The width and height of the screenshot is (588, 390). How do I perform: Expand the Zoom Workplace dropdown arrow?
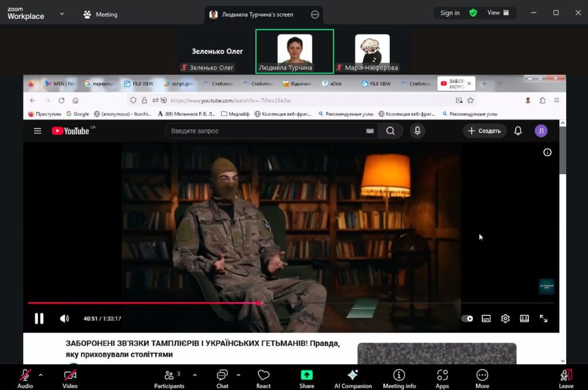pyautogui.click(x=62, y=13)
